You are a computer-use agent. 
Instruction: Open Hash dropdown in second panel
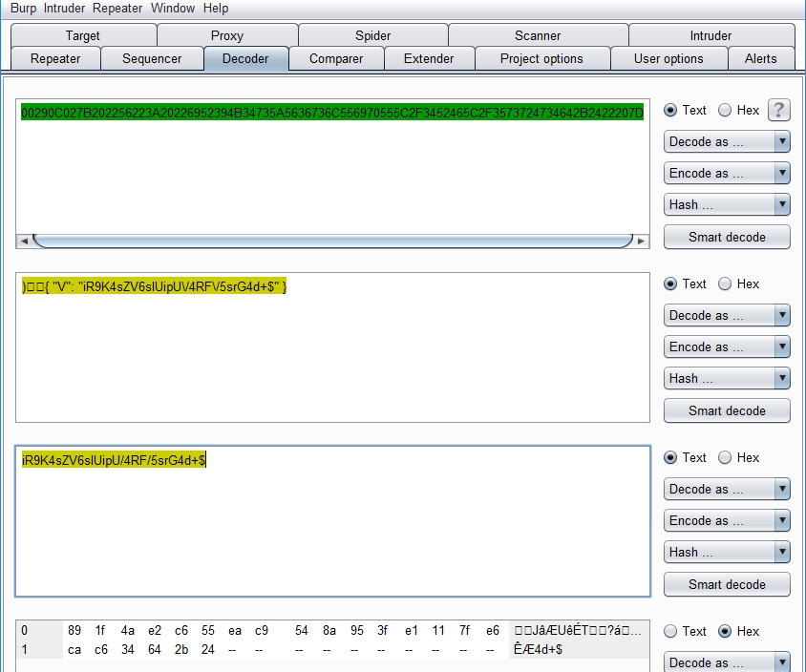tap(727, 378)
